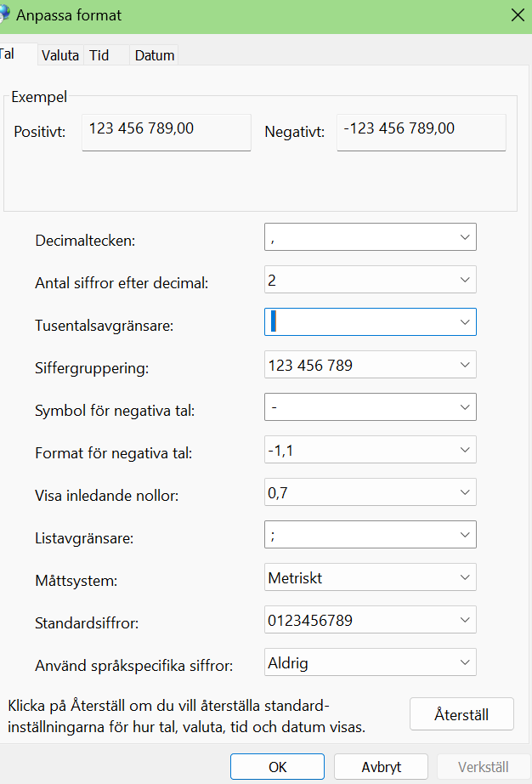Click the Symbol för negativa tal label

point(115,411)
